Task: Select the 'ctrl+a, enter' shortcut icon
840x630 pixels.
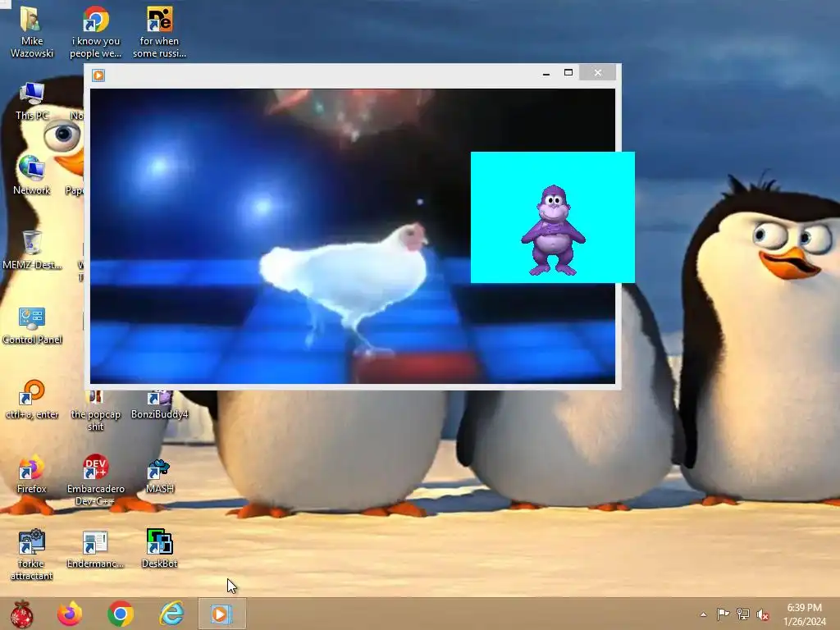Action: click(x=32, y=399)
